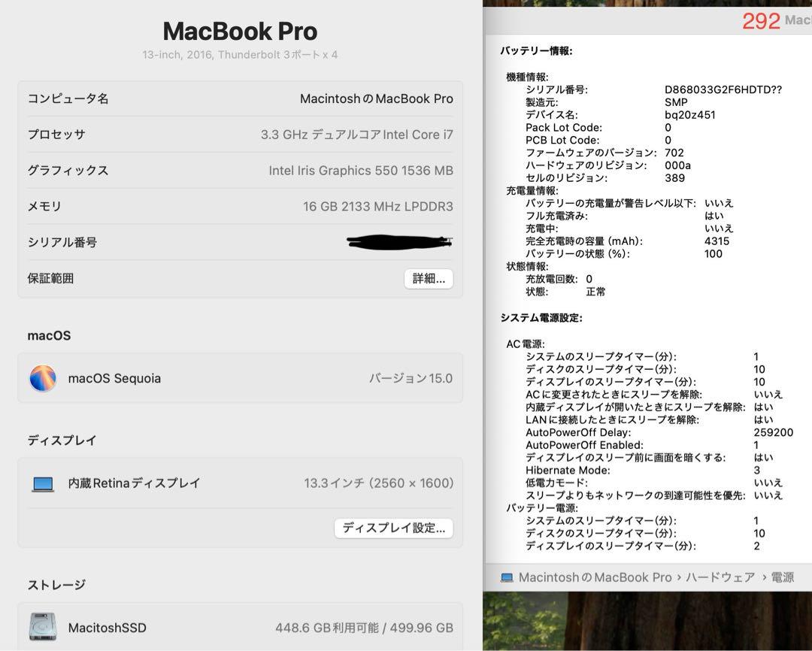Open the warranty 詳細... button

(x=429, y=279)
